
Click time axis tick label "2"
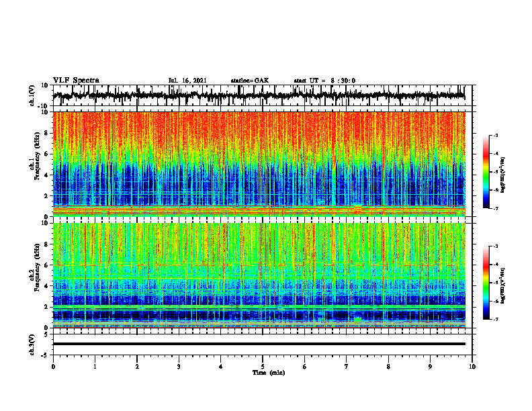point(137,367)
